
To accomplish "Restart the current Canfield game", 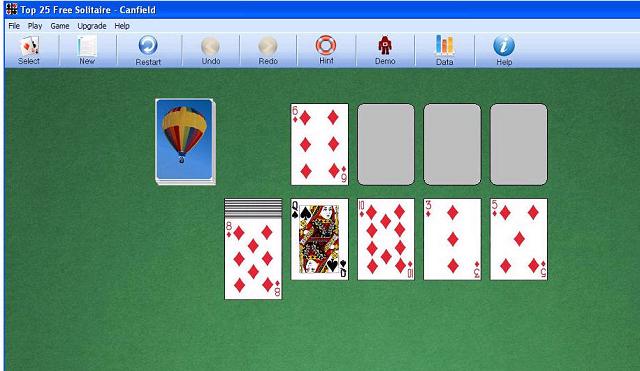I will click(x=148, y=50).
